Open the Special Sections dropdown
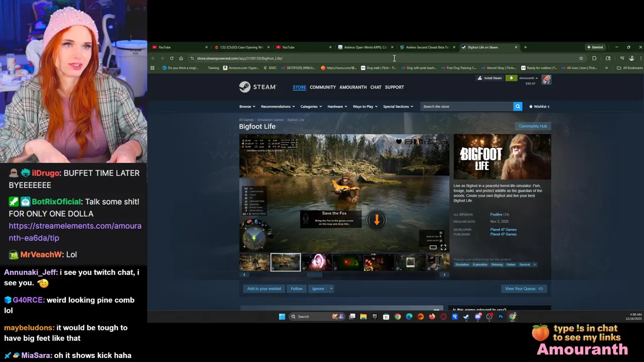Viewport: 644px width, 362px height. tap(398, 107)
